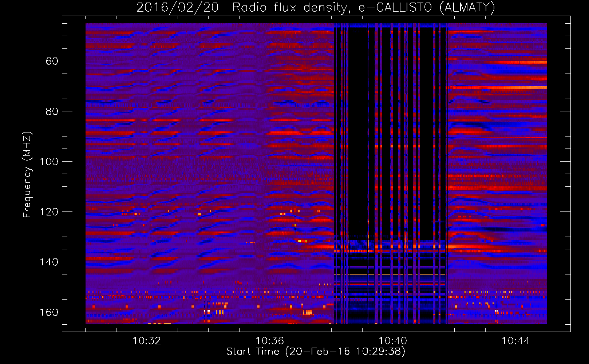Screen dimensions: 589x364
Task: Click the 10:44 time tick label
Action: (516, 341)
